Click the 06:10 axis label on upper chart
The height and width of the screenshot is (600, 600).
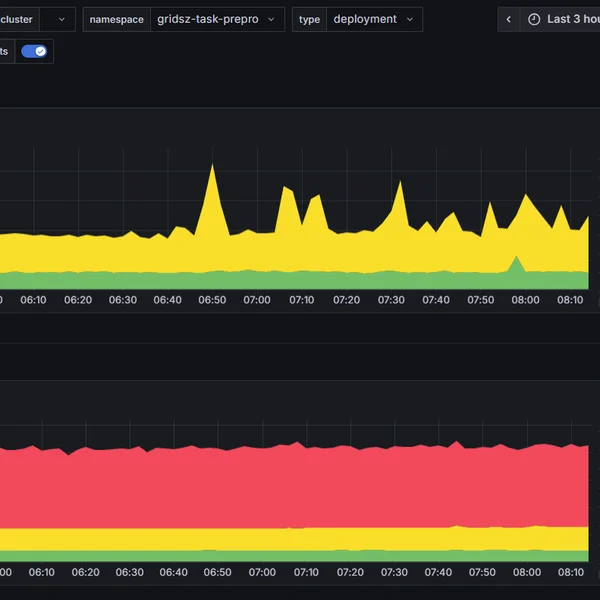33,300
